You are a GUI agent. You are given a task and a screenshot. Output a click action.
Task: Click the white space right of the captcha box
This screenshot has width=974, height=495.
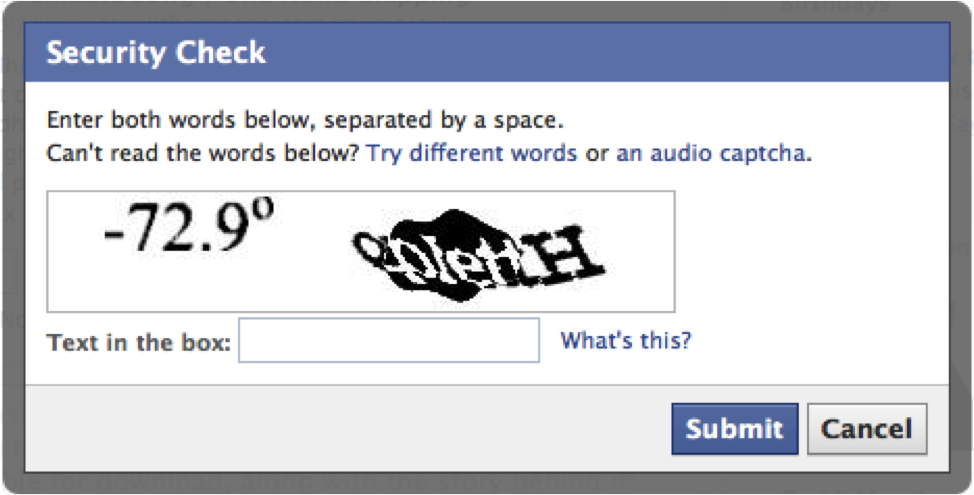pyautogui.click(x=800, y=250)
